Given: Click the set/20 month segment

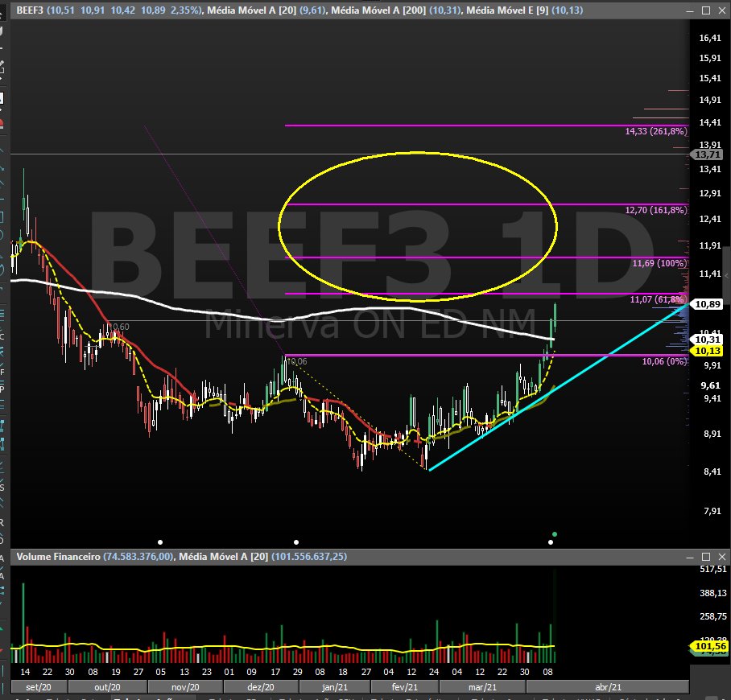Looking at the screenshot, I should 39,687.
